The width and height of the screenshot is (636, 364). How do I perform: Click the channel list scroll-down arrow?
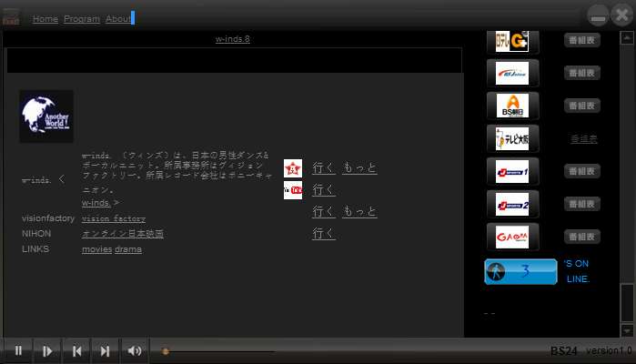click(x=627, y=330)
